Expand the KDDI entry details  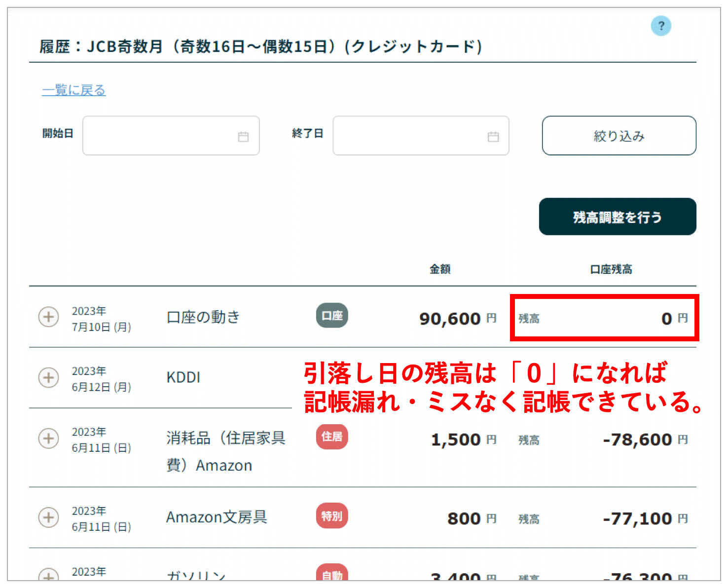pos(48,377)
